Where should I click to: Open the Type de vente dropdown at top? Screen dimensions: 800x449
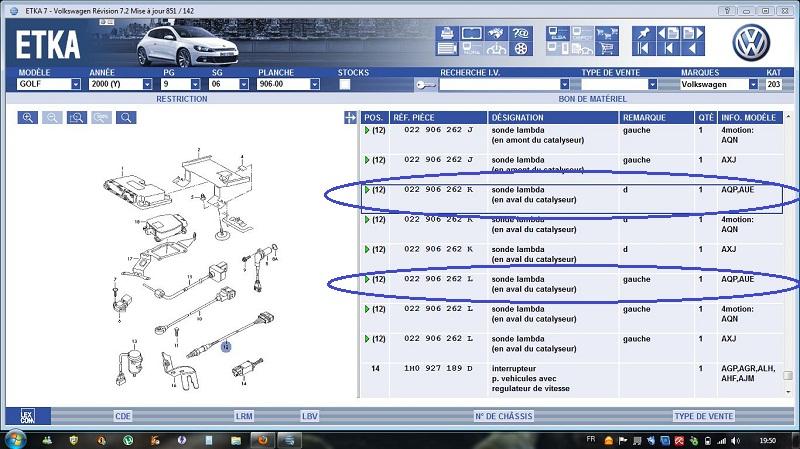tap(652, 84)
